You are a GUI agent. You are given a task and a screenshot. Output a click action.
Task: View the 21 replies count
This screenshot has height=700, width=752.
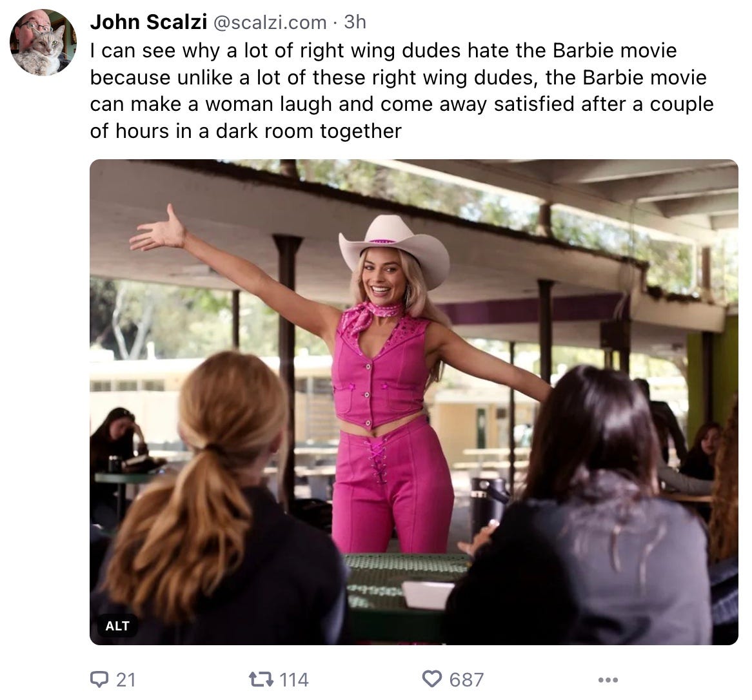(x=126, y=680)
